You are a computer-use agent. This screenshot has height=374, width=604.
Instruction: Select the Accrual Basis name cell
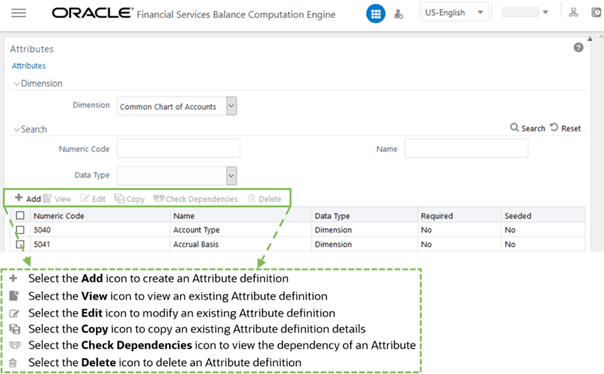coord(196,244)
